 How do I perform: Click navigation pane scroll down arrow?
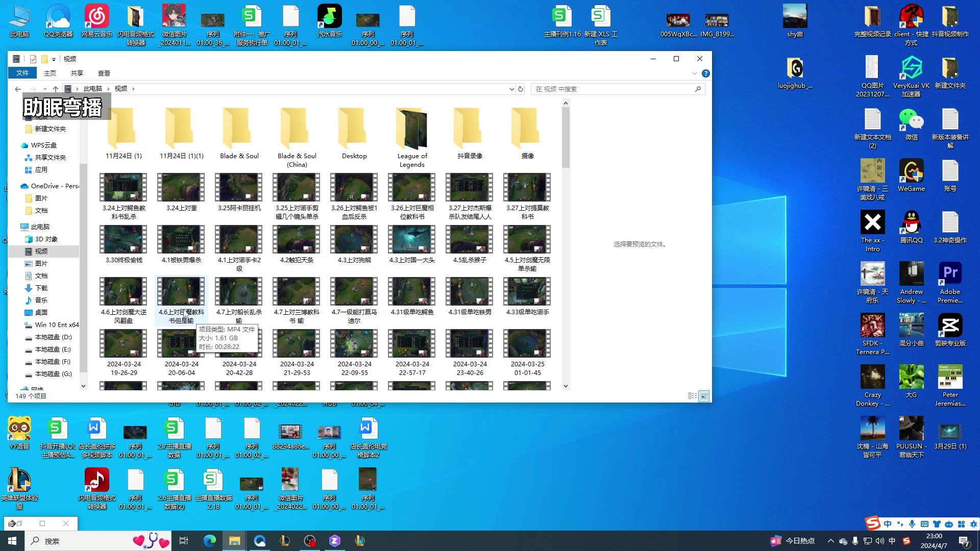click(83, 386)
